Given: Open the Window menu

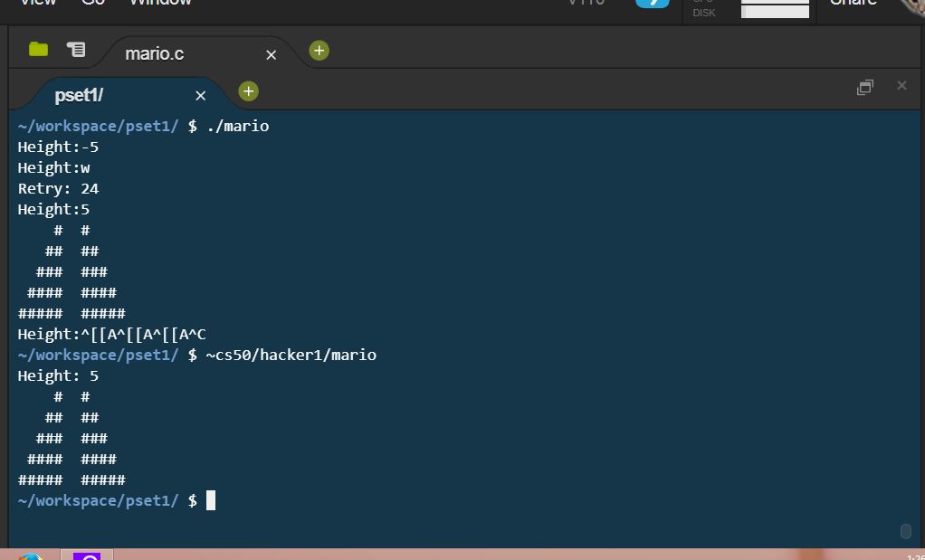Looking at the screenshot, I should pos(160,3).
